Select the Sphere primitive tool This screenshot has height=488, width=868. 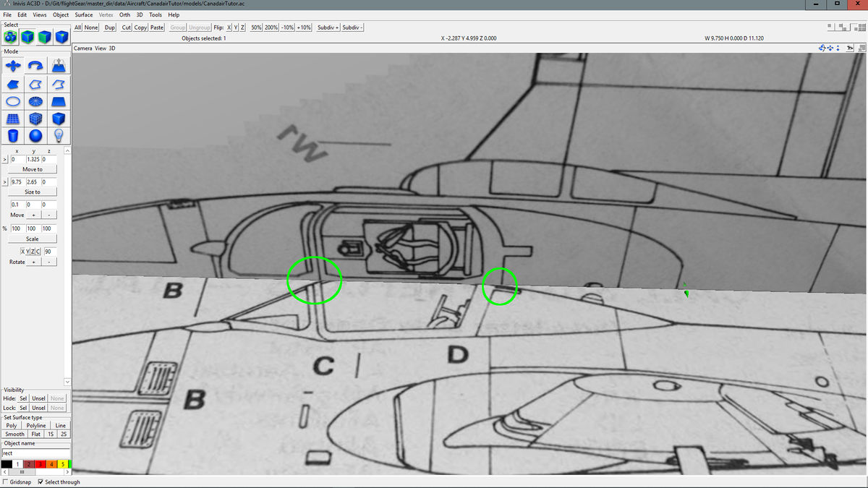[x=35, y=137]
